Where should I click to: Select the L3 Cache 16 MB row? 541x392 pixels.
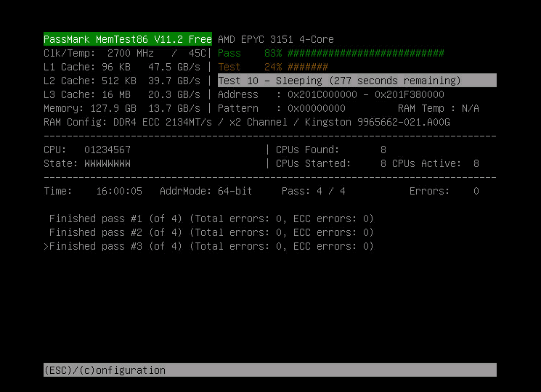tap(122, 94)
